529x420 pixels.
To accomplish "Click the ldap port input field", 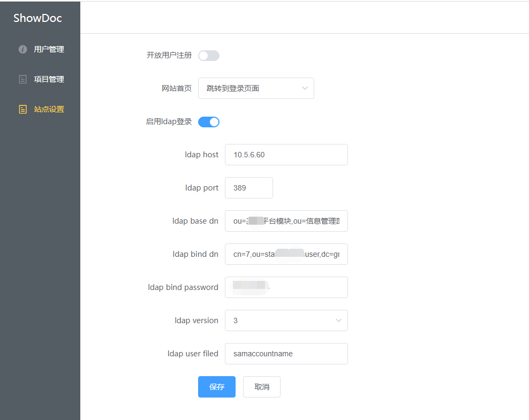I will [x=248, y=187].
